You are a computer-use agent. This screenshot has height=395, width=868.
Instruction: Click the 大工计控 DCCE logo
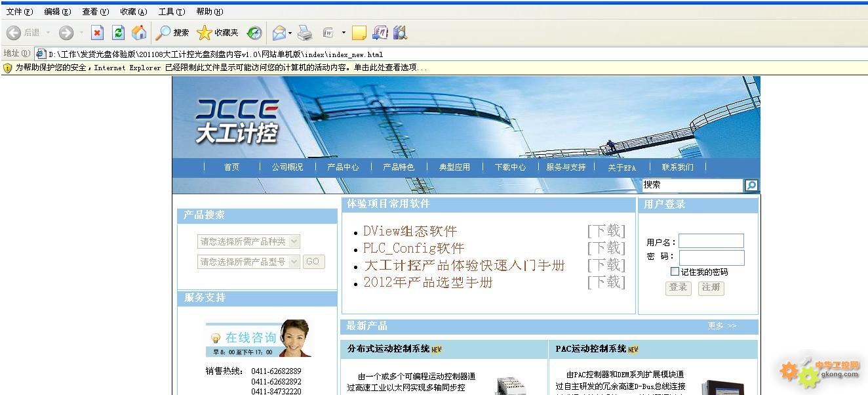coord(237,121)
